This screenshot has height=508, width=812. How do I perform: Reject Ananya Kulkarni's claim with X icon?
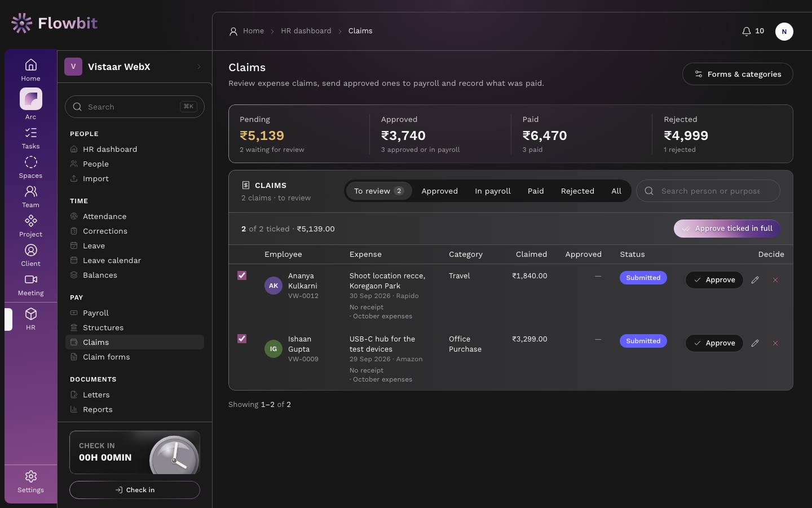tap(775, 280)
